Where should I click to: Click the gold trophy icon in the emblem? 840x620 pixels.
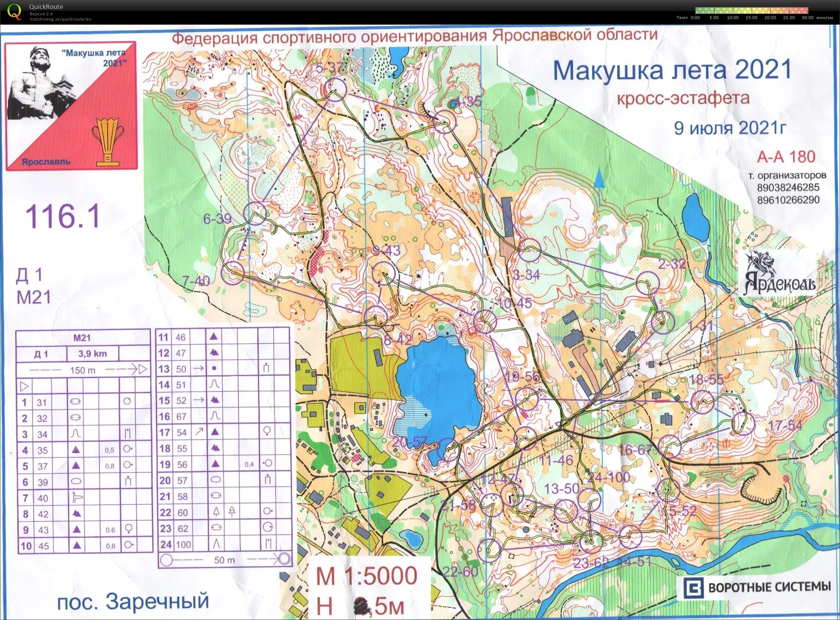click(108, 142)
